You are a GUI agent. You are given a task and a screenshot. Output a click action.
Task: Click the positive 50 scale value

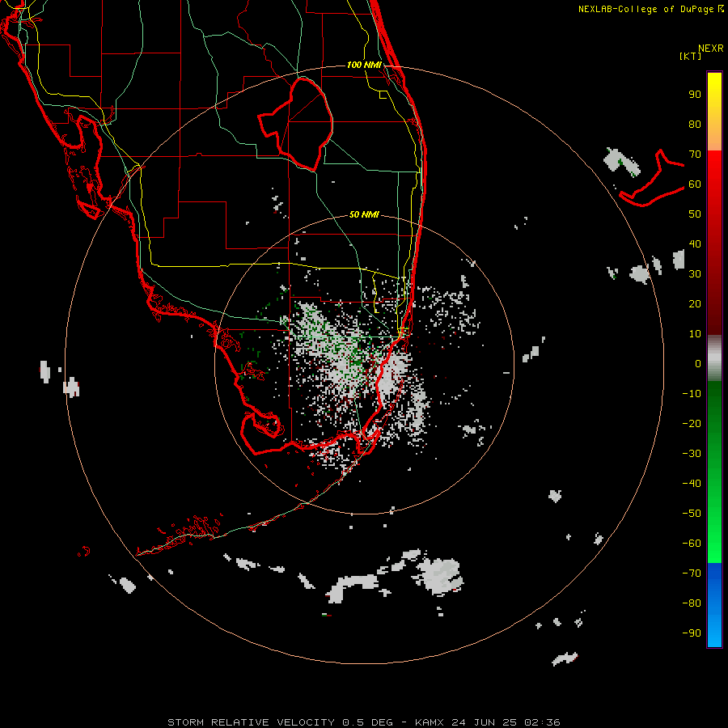click(695, 214)
